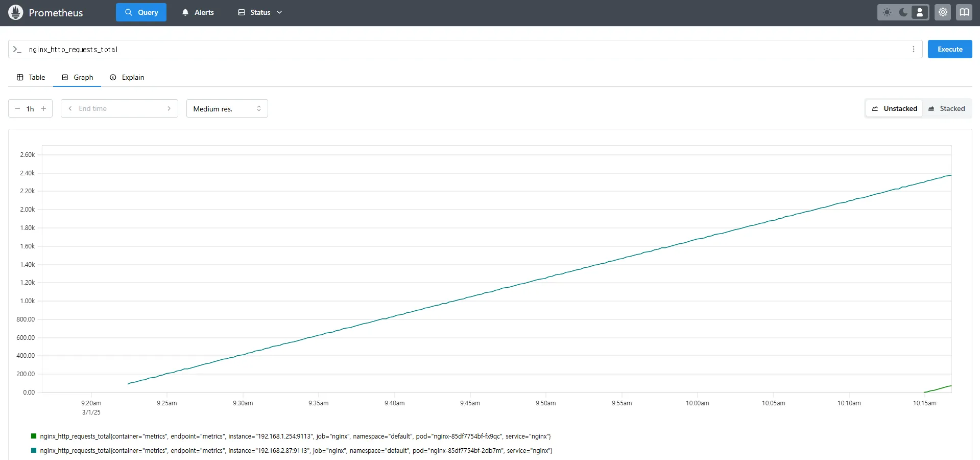Switch to the Graph tab
Viewport: 980px width, 460px height.
77,77
